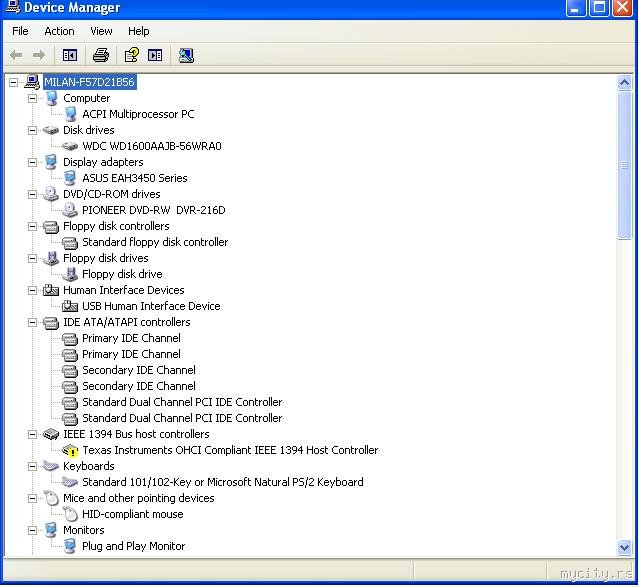The height and width of the screenshot is (587, 639).
Task: Click the PS/2 Keyboard device icon
Action: coord(70,482)
